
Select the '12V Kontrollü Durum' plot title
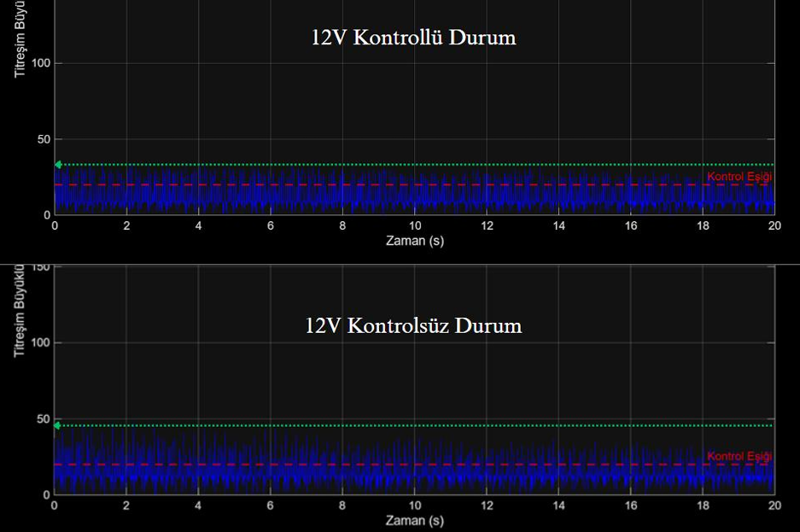pyautogui.click(x=413, y=38)
